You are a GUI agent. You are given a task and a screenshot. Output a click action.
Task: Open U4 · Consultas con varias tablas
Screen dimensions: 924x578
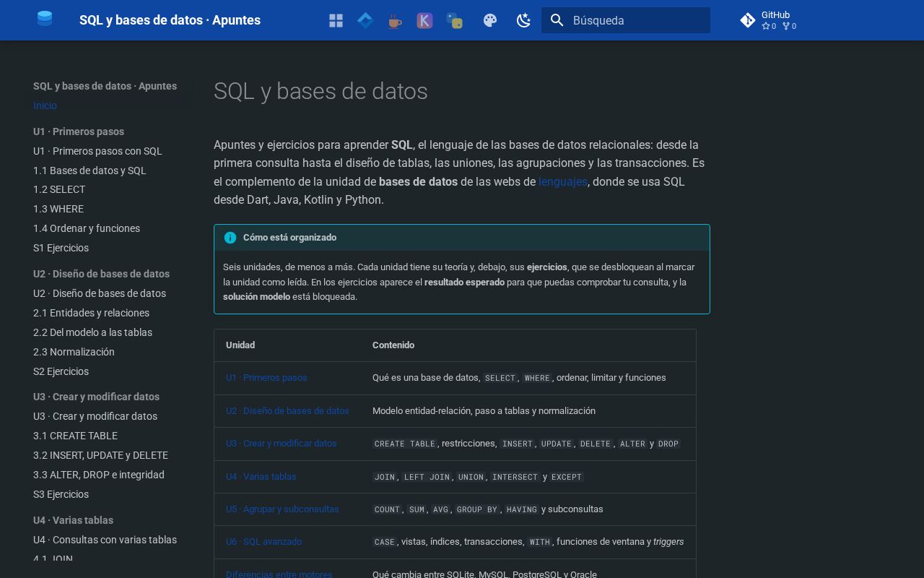pos(105,540)
